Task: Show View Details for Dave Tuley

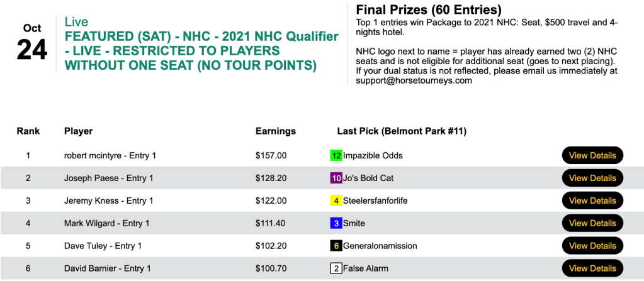Action: click(592, 246)
